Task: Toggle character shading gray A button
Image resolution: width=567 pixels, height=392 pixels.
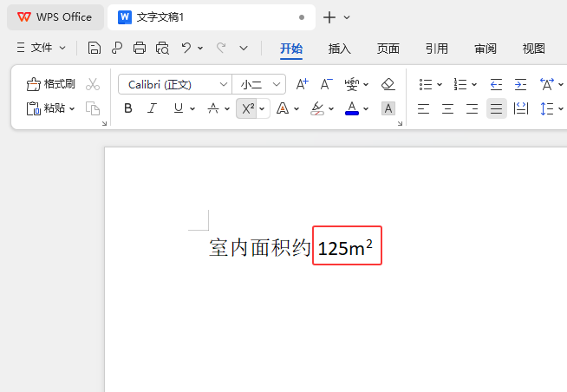Action: pyautogui.click(x=388, y=108)
